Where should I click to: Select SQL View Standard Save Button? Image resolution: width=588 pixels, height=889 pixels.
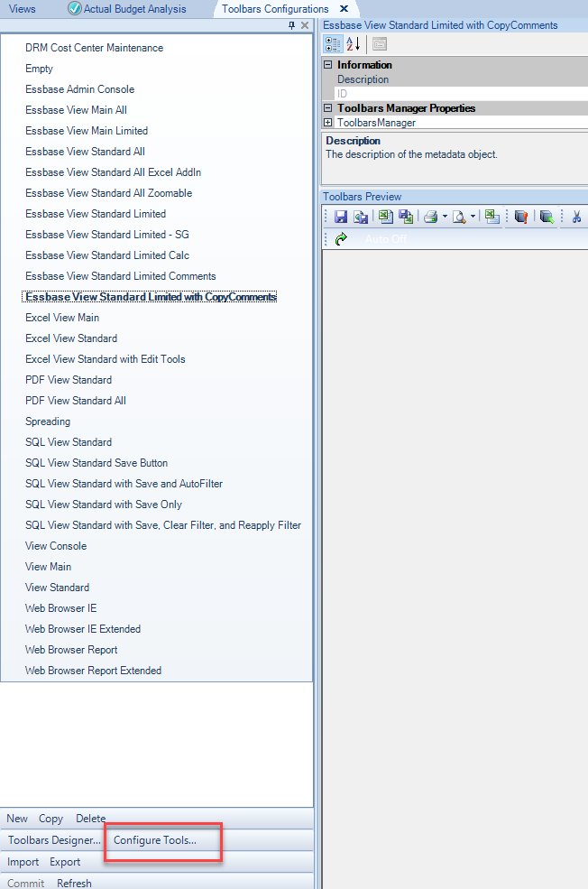tap(96, 463)
